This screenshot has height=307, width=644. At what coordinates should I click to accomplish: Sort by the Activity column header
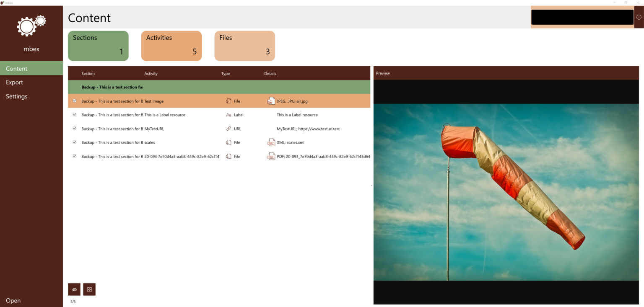151,74
